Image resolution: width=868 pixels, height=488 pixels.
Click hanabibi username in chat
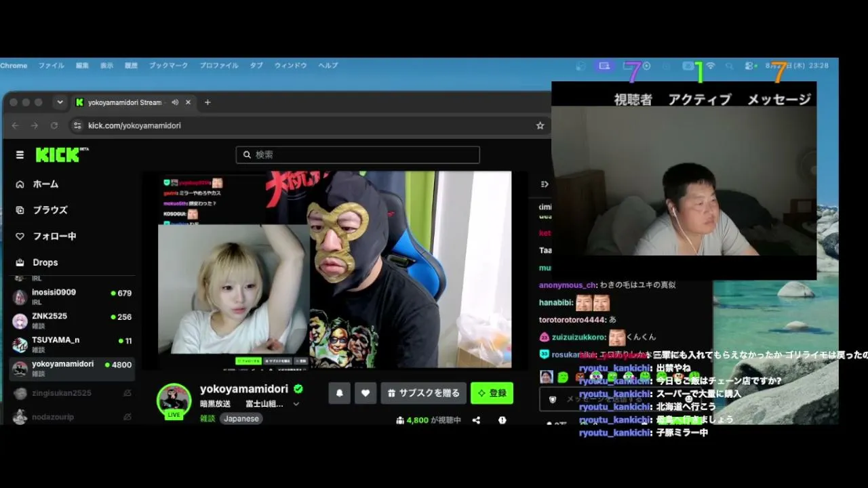pos(555,303)
